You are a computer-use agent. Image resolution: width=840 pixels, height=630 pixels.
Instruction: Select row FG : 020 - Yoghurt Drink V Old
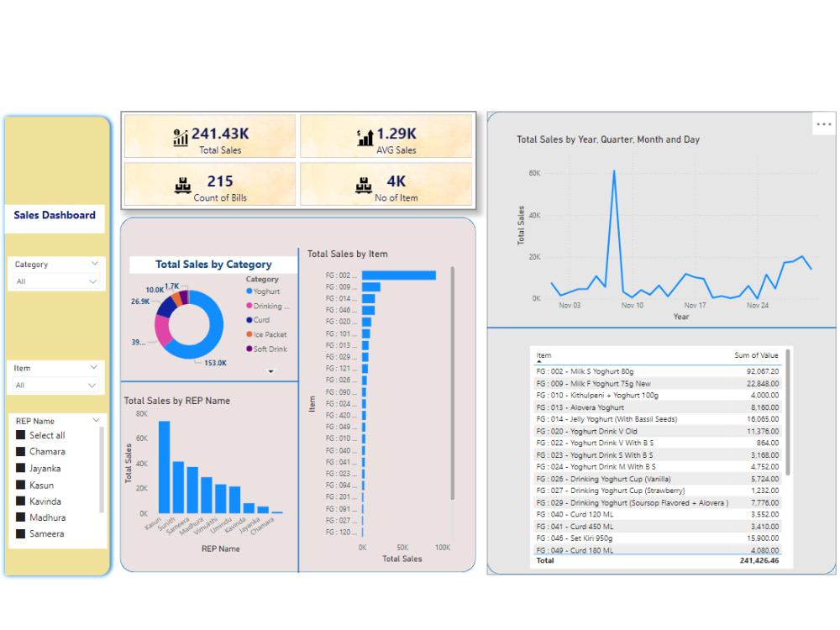[x=658, y=431]
